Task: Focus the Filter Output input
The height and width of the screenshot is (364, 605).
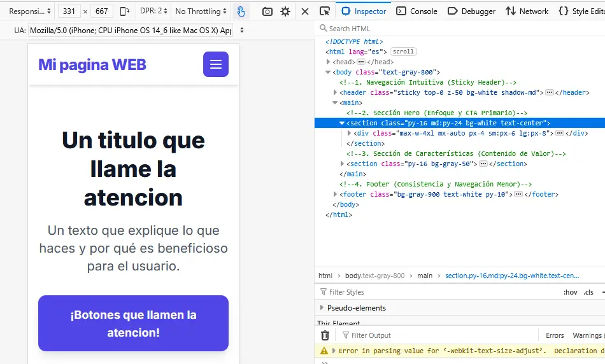Action: coord(439,335)
